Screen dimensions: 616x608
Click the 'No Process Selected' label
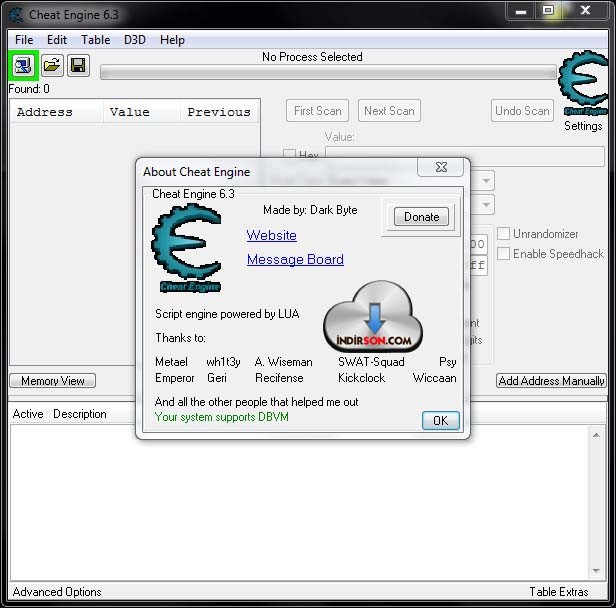click(x=312, y=57)
